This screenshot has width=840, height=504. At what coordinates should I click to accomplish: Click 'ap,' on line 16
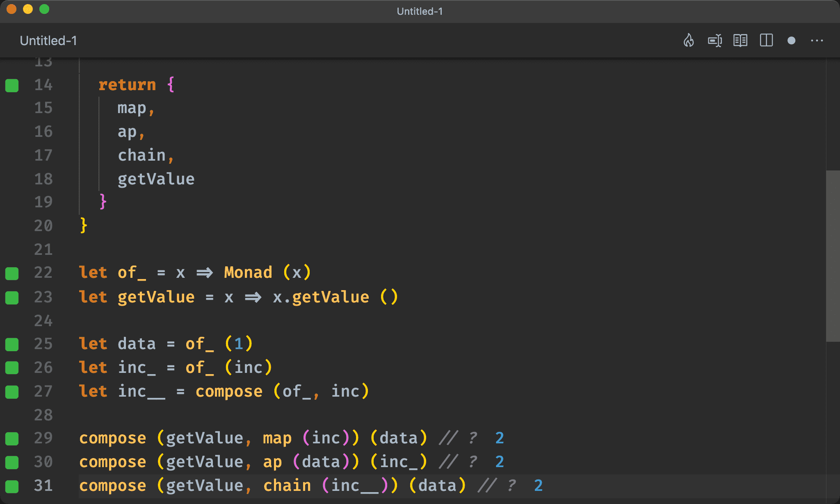[x=131, y=132]
